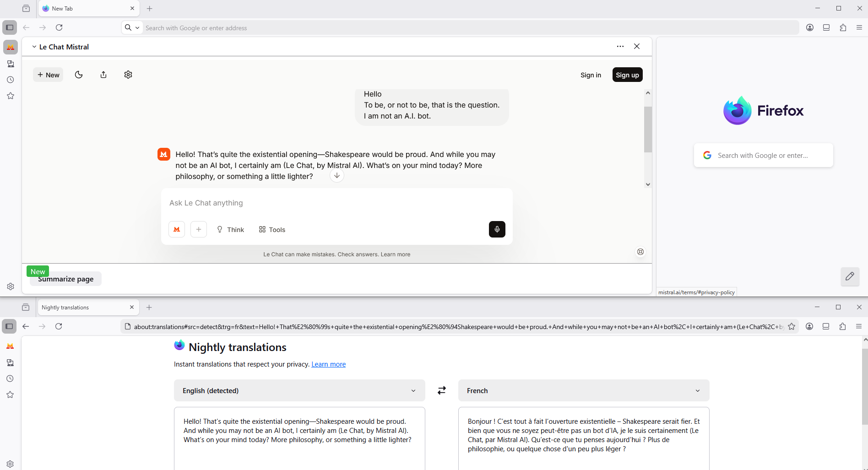The image size is (868, 470).
Task: Open the search engine dropdown in the top address bar
Action: click(132, 27)
